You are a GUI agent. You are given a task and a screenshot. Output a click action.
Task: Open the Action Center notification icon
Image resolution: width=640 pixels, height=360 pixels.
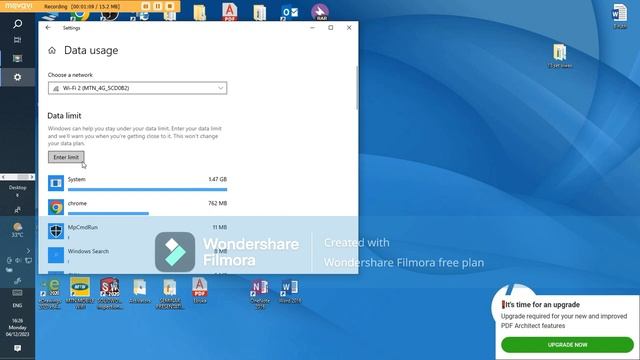tap(18, 348)
